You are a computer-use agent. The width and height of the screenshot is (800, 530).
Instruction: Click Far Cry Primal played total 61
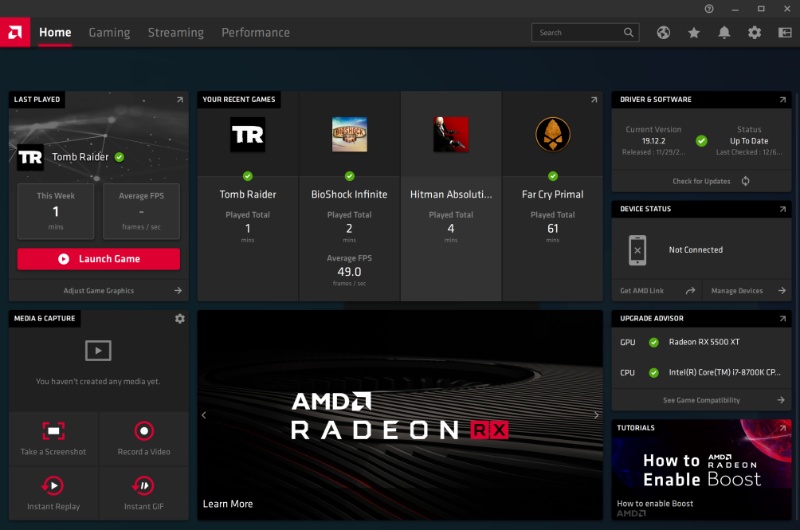[x=553, y=229]
